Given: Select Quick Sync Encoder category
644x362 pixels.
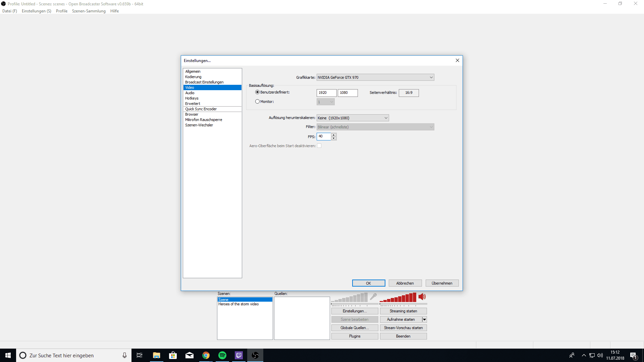Looking at the screenshot, I should click(212, 109).
